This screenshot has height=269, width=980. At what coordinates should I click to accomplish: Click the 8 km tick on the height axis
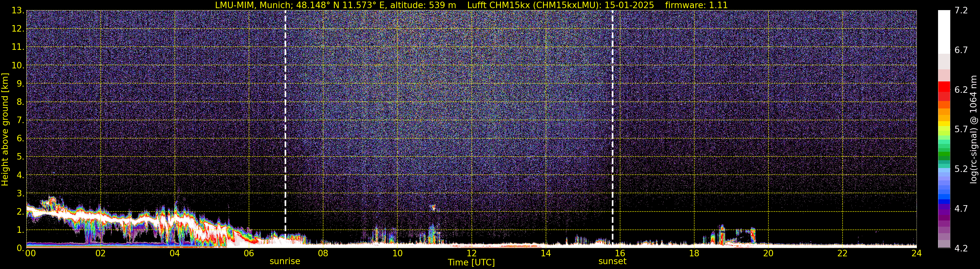[20, 102]
